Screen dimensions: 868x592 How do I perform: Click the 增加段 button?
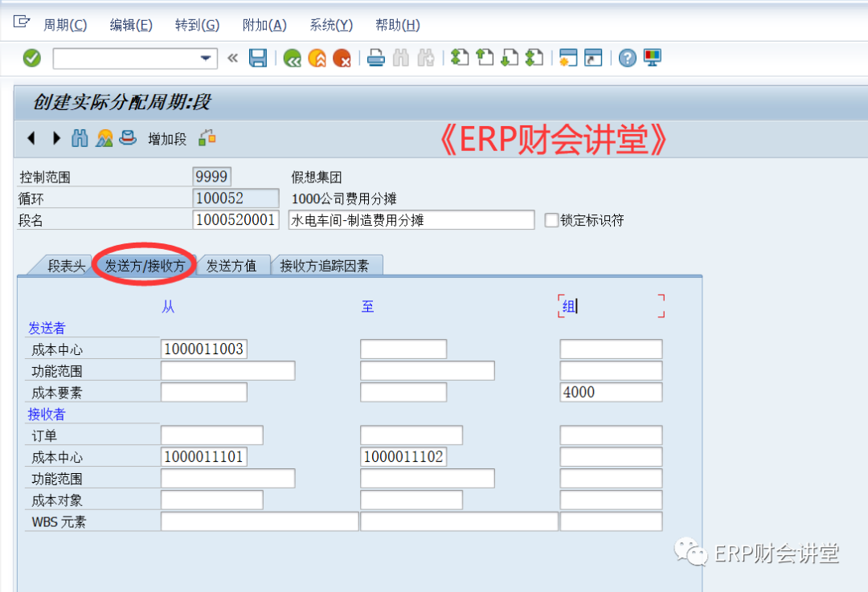(167, 139)
